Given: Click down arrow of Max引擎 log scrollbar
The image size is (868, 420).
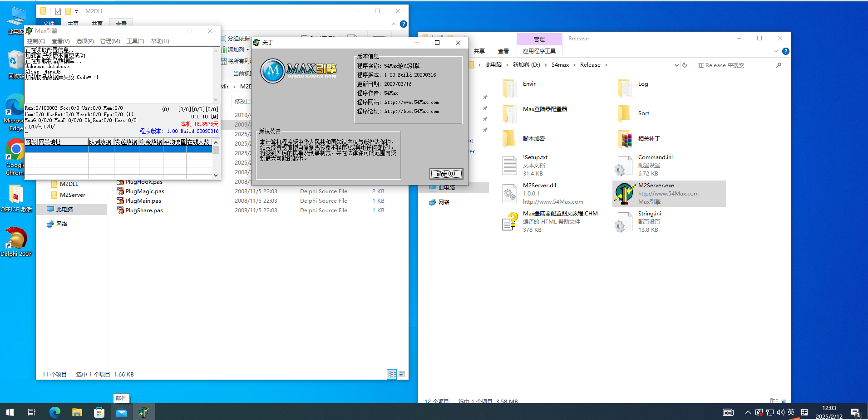Looking at the screenshot, I should pyautogui.click(x=216, y=99).
